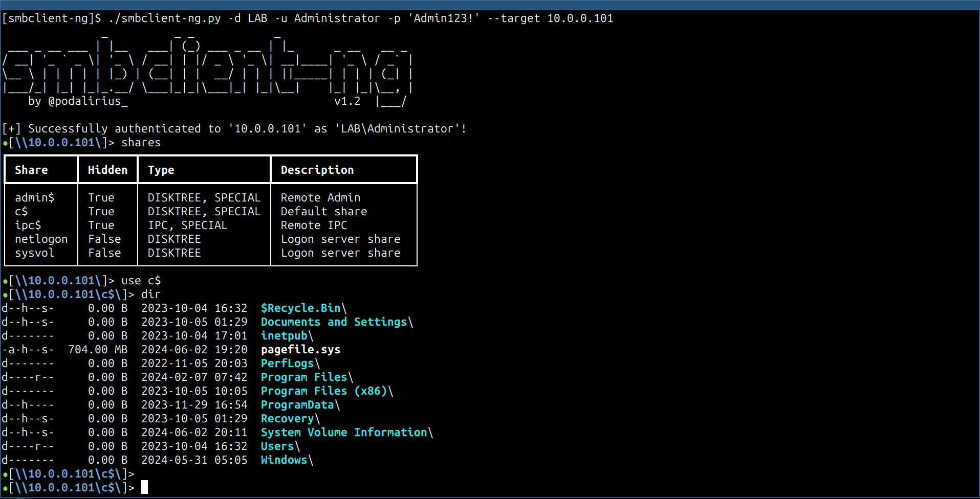Click the green dot on the last prompt line
The image size is (980, 499).
[x=5, y=488]
